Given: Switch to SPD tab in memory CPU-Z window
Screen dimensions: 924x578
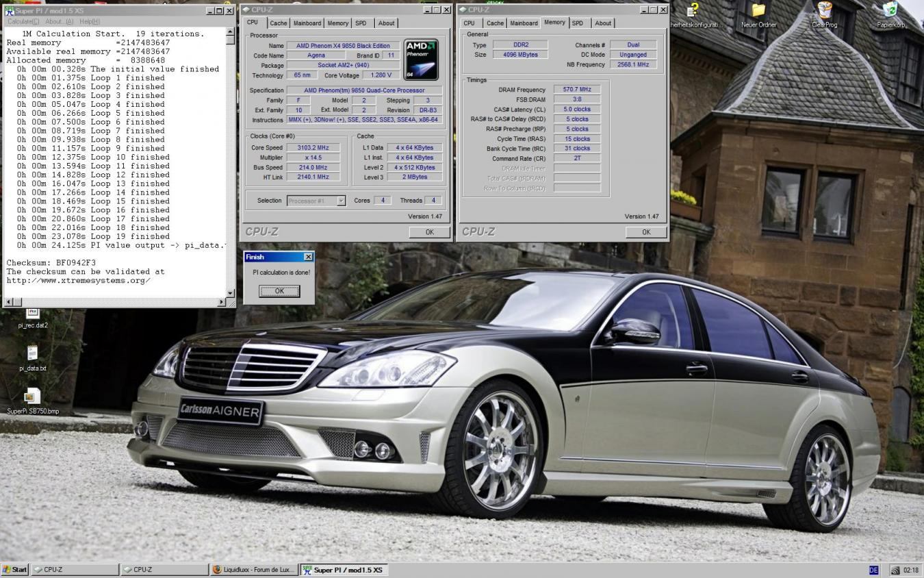Looking at the screenshot, I should coord(578,23).
